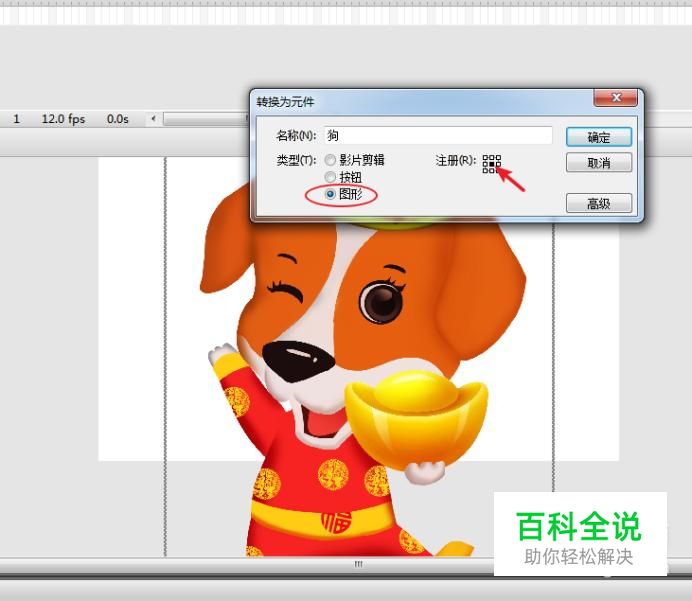Click the 确定 button in the dialog
Viewport: 692px width, 601px height.
tap(598, 137)
